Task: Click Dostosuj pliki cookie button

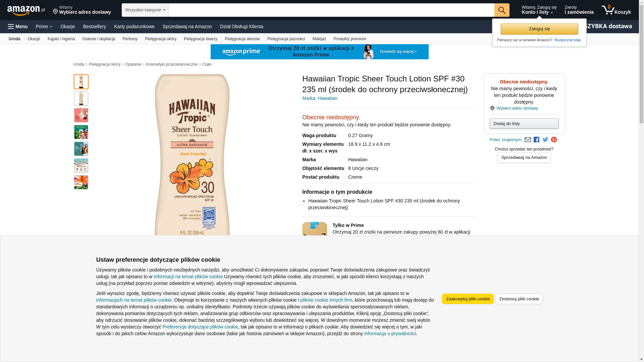Action: 519,299
